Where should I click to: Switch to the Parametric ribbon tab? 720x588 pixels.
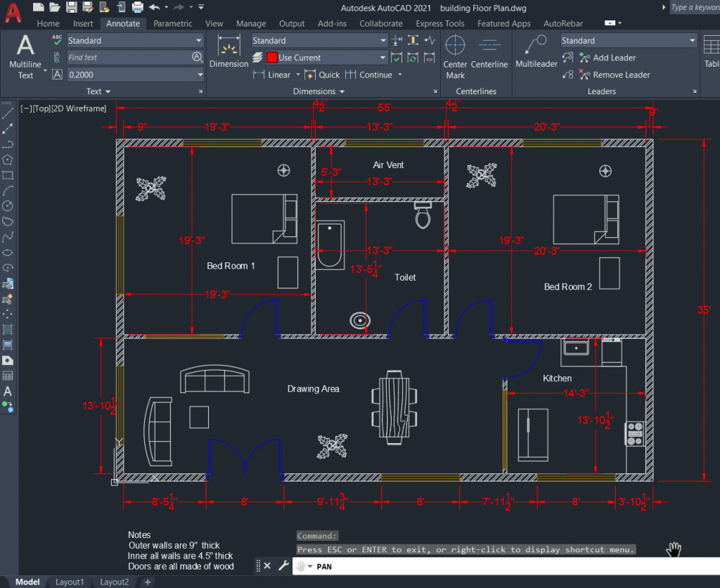pyautogui.click(x=173, y=23)
